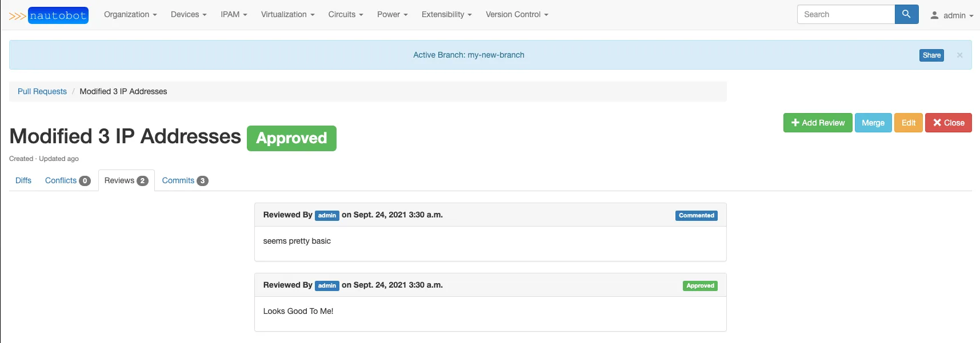Expand the Organization dropdown menu
The height and width of the screenshot is (343, 980).
click(x=130, y=14)
